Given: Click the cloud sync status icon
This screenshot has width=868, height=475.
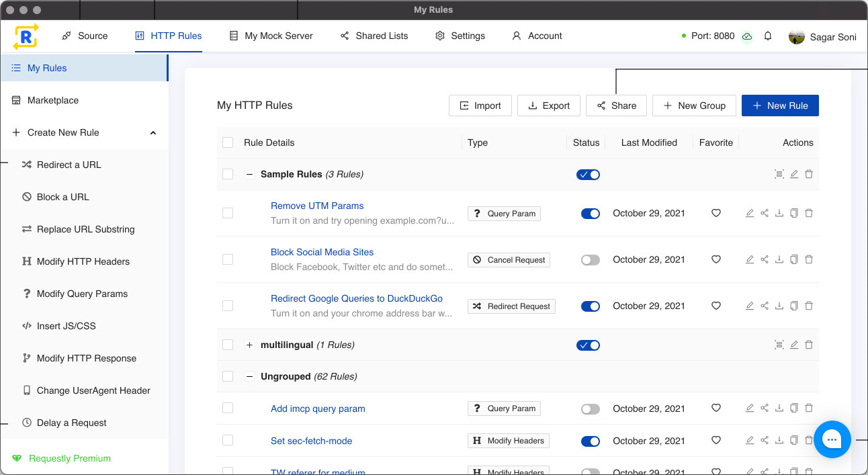Looking at the screenshot, I should [x=747, y=36].
